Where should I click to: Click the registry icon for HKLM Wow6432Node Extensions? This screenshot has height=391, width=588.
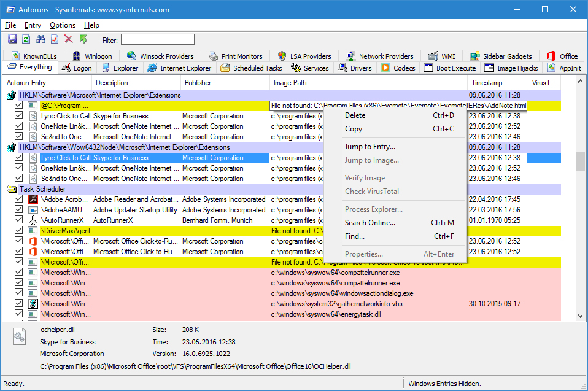pos(11,147)
